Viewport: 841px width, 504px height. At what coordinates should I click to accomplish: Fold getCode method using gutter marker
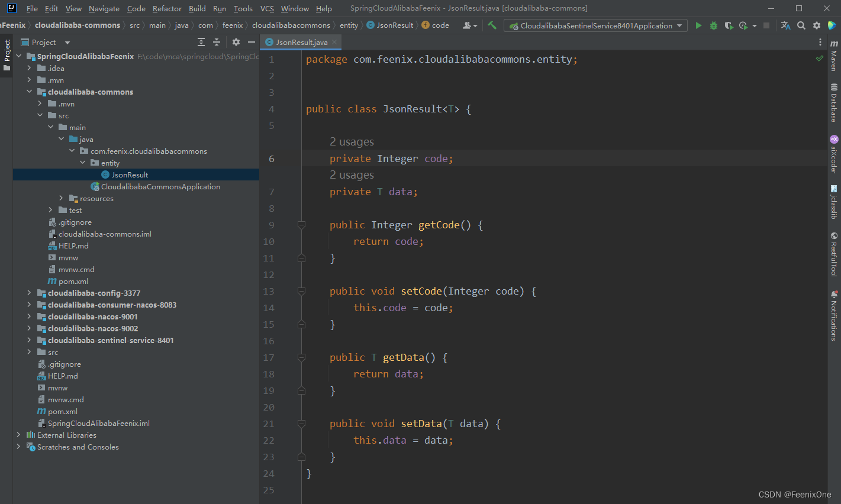(x=301, y=225)
